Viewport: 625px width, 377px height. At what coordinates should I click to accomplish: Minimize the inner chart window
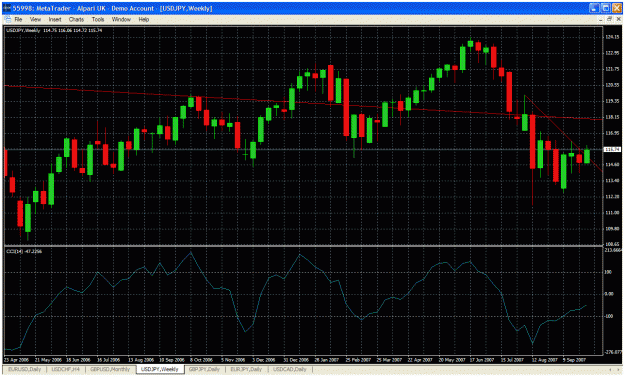(x=601, y=19)
